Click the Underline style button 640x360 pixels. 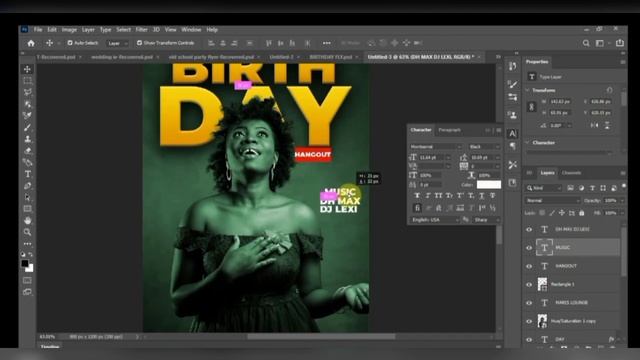482,196
